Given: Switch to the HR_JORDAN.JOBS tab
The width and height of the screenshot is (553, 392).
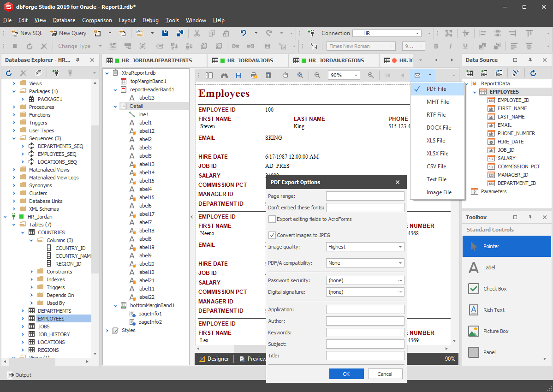Looking at the screenshot, I should click(x=247, y=60).
